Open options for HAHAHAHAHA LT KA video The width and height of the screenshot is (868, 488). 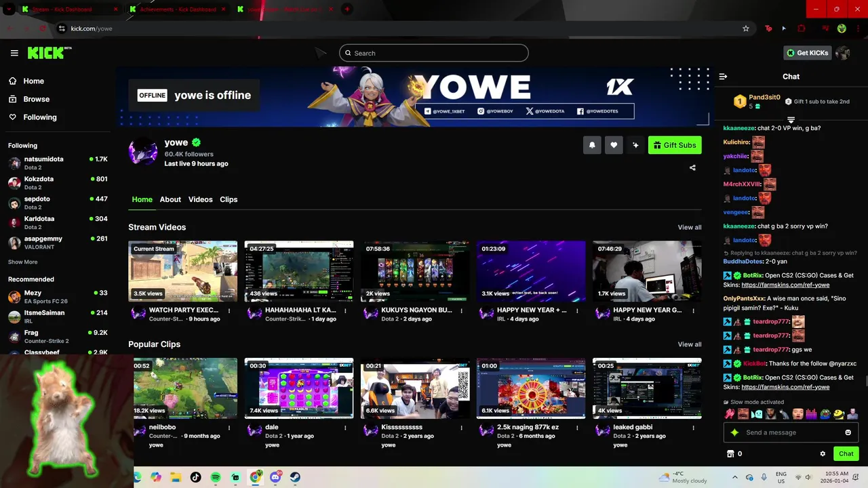coord(345,310)
